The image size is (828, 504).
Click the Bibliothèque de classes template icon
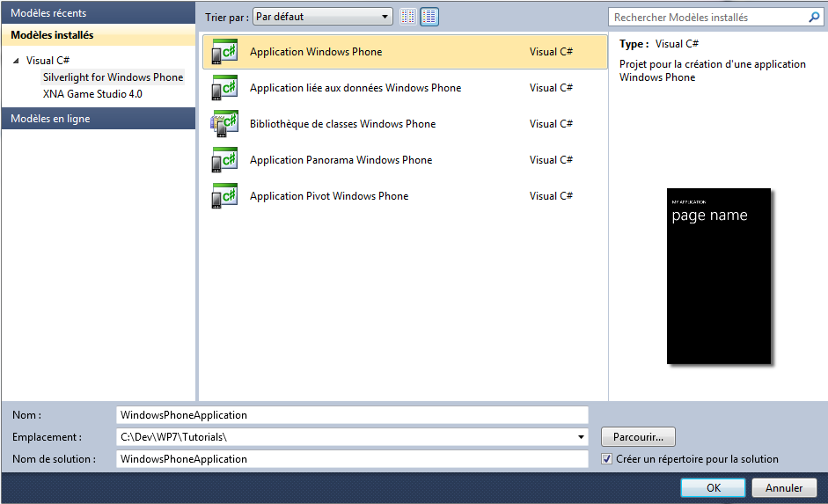pos(224,125)
